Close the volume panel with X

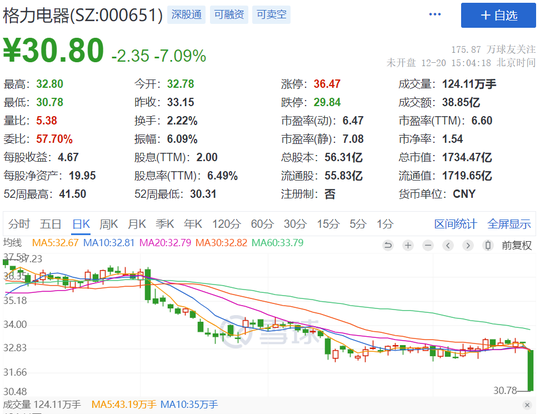(527, 405)
